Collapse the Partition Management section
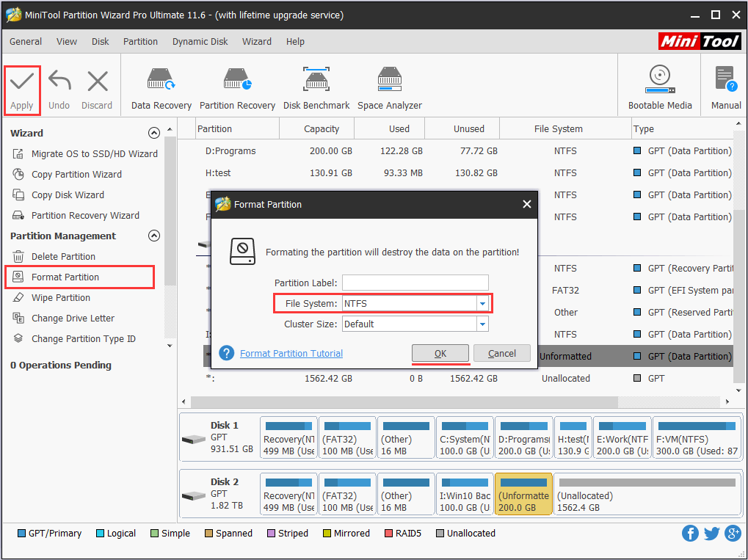748x560 pixels. pos(154,236)
